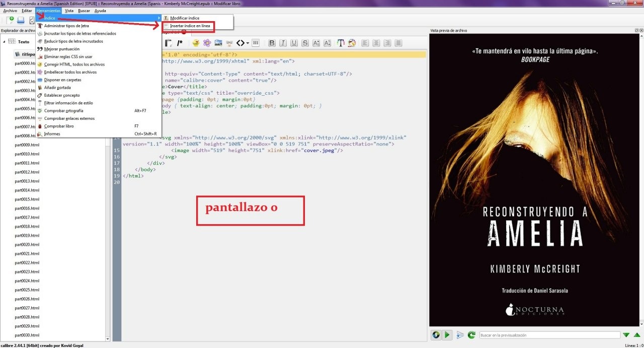This screenshot has height=348, width=644.
Task: Select 'Modificar índice' submenu item
Action: pyautogui.click(x=198, y=18)
